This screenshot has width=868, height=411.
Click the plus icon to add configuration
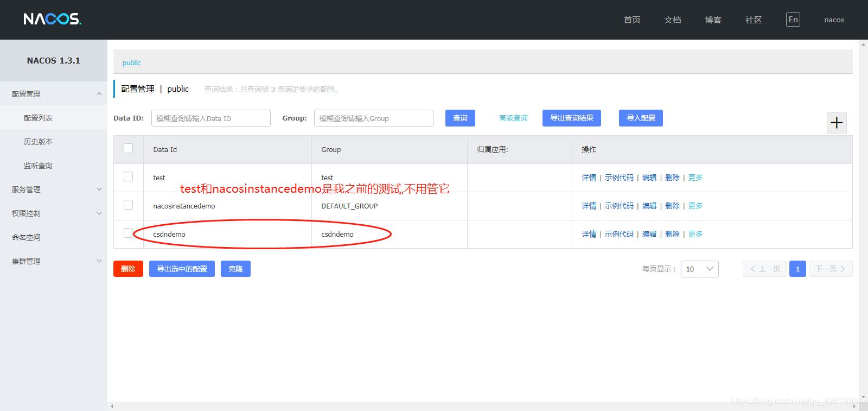tap(837, 123)
